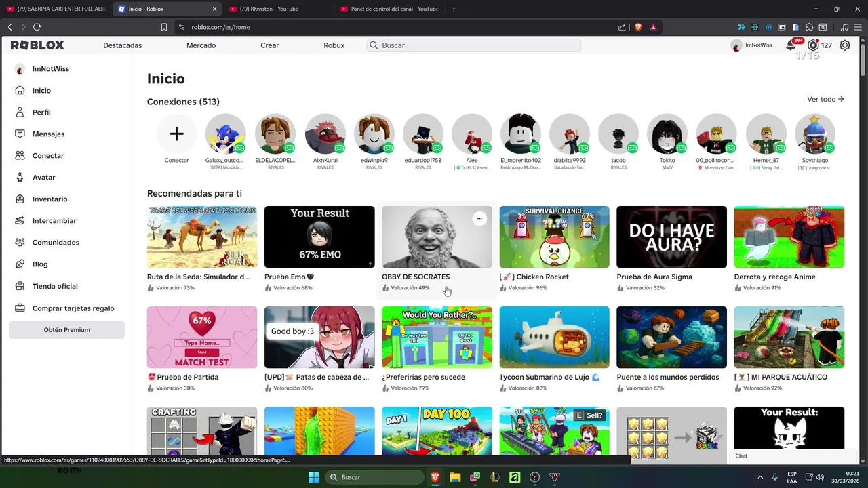Switch to SABRINA CARPENTER FULL ALBUM tab
The image size is (868, 488).
[56, 9]
